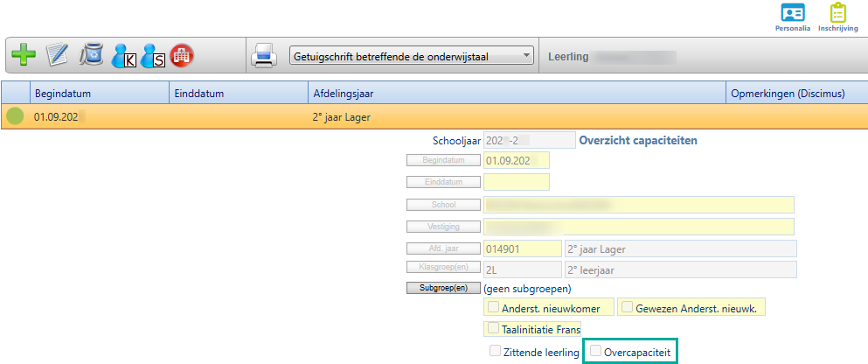
Task: Toggle the Overcapaciteit checkbox
Action: pyautogui.click(x=597, y=352)
